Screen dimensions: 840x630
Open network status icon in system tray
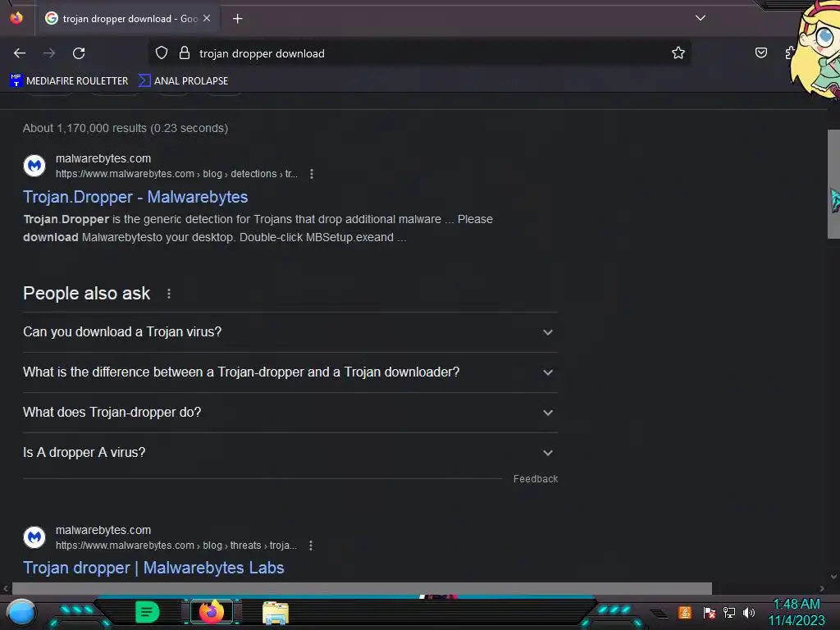coord(729,612)
